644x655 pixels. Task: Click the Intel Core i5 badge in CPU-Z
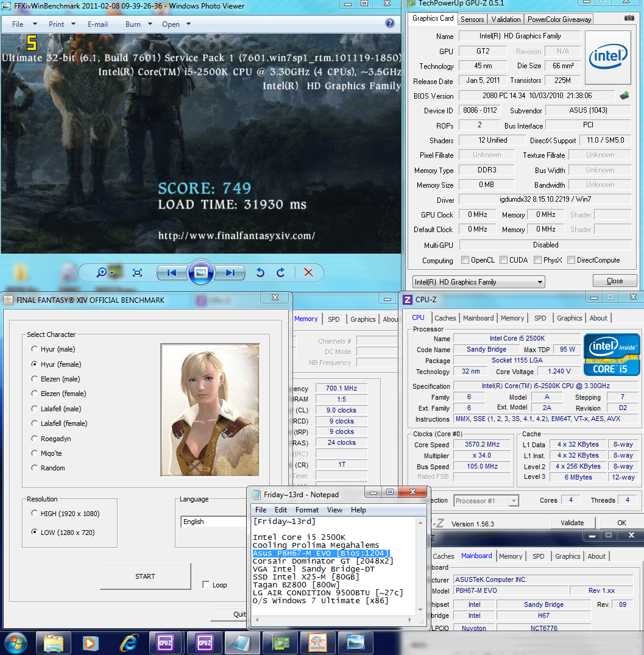click(612, 355)
